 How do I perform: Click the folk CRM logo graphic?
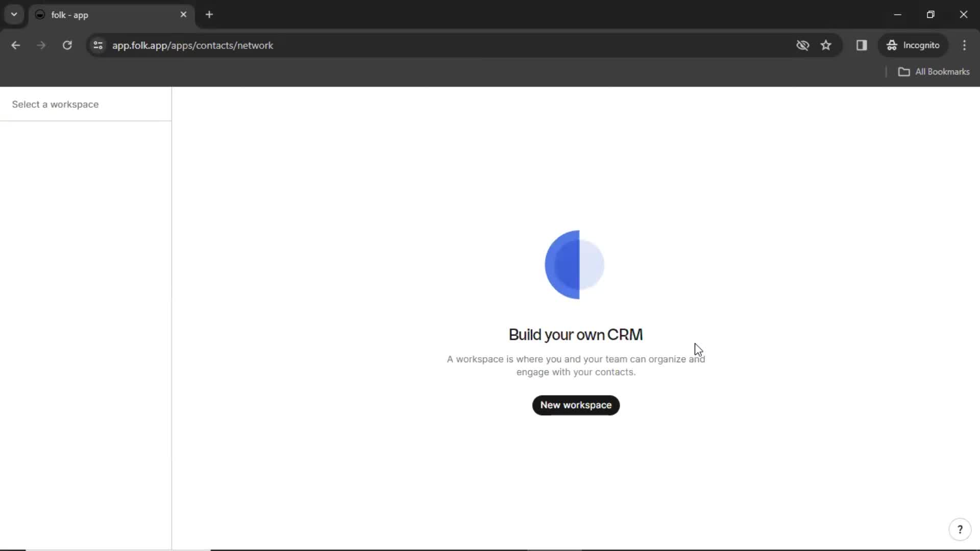574,264
